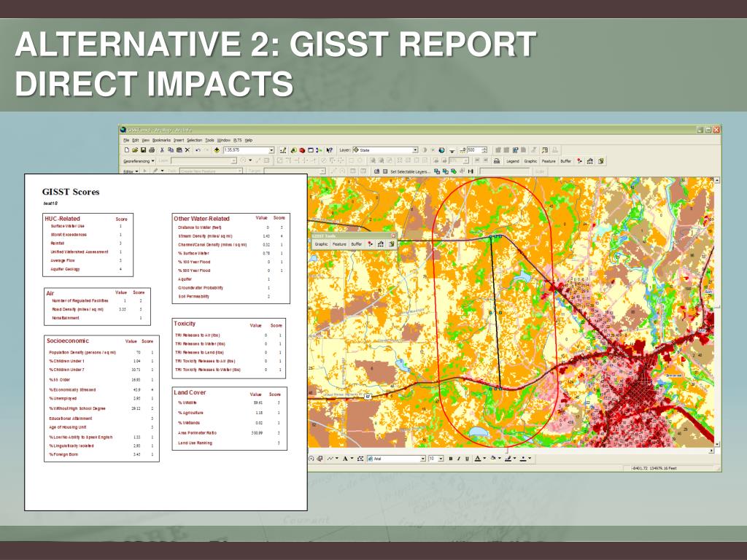747x560 pixels.
Task: Expand the Georeferencing dropdown menu
Action: 139,161
